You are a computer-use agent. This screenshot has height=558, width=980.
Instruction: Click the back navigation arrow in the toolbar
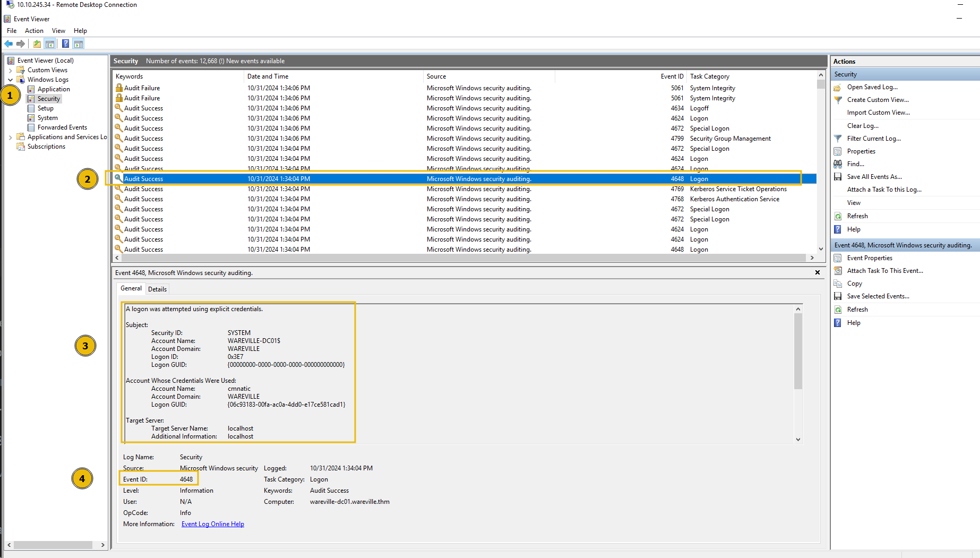click(x=8, y=44)
